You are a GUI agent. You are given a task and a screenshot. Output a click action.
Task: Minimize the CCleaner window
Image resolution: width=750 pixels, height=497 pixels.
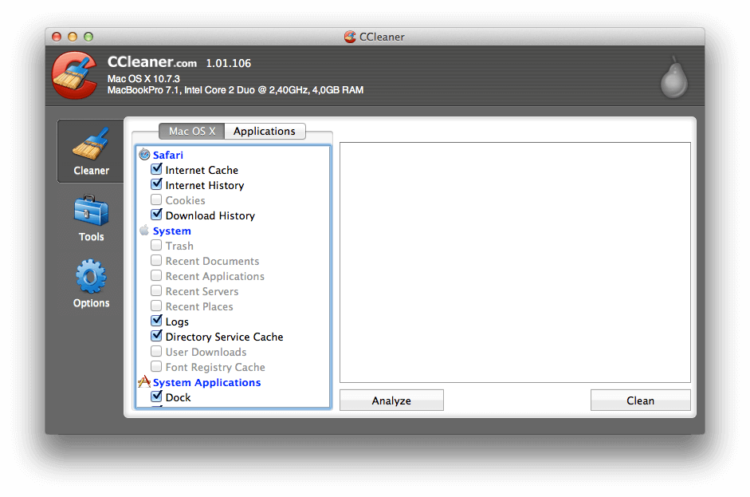(73, 37)
